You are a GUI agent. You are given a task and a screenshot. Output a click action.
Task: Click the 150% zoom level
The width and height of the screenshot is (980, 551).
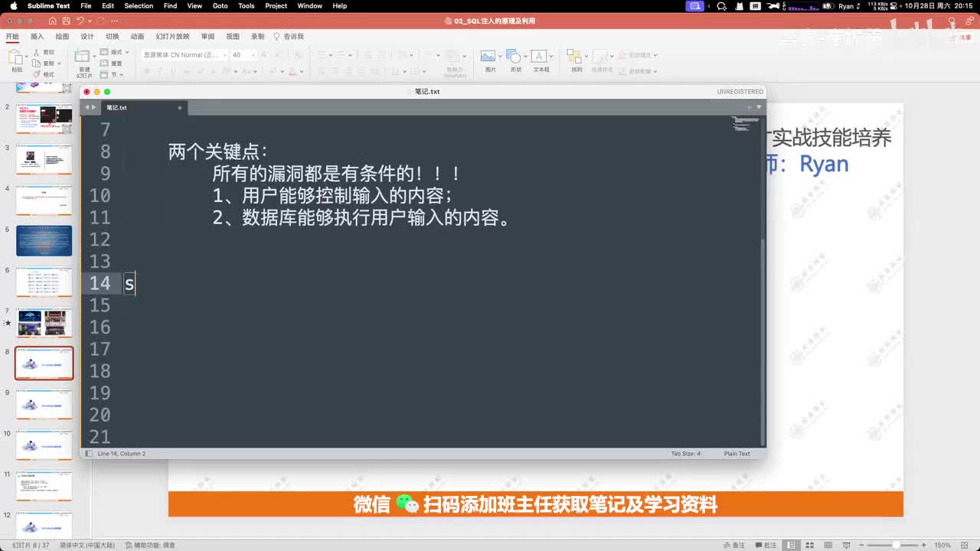click(x=942, y=545)
